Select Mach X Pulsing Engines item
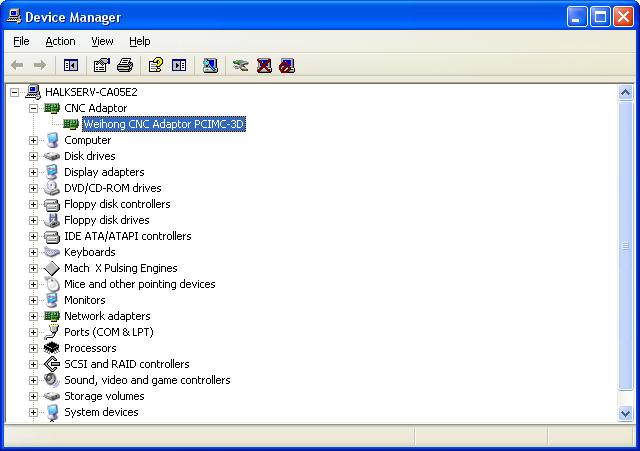The height and width of the screenshot is (451, 640). tap(120, 268)
